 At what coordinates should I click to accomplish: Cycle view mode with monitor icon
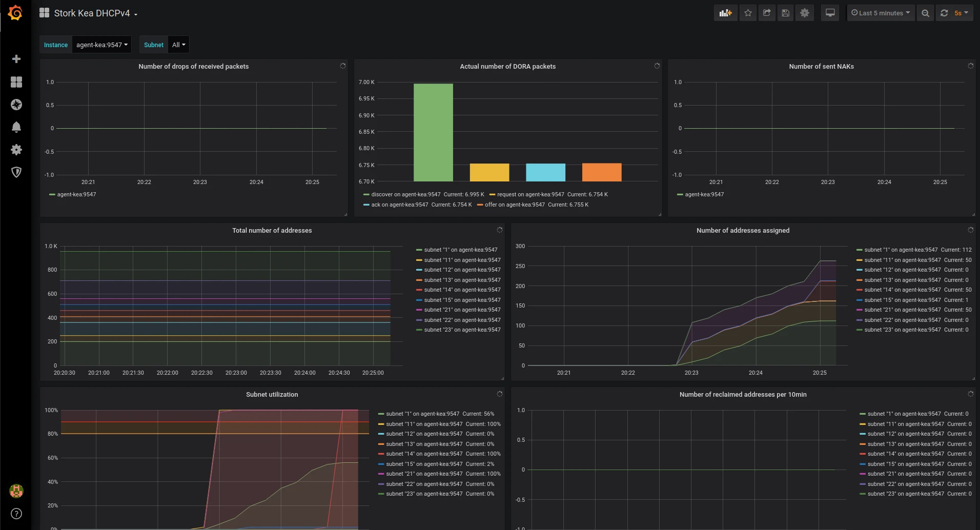[x=830, y=13]
